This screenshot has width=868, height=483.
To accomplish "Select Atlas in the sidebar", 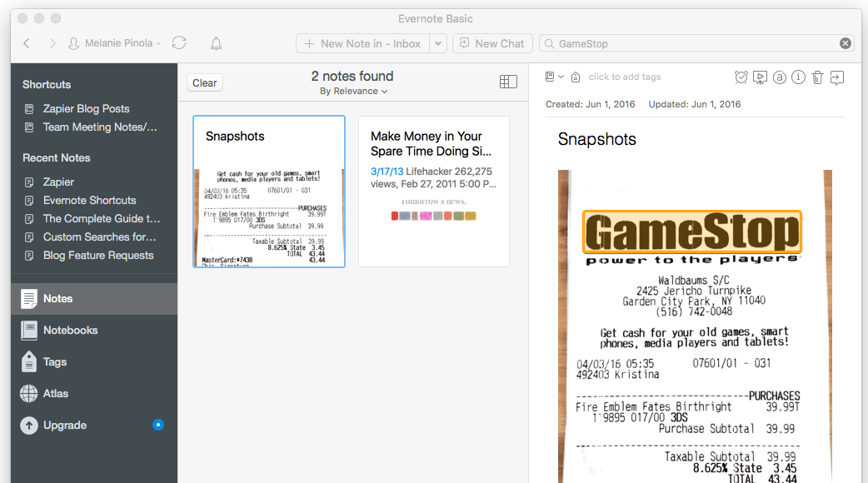I will pyautogui.click(x=94, y=393).
